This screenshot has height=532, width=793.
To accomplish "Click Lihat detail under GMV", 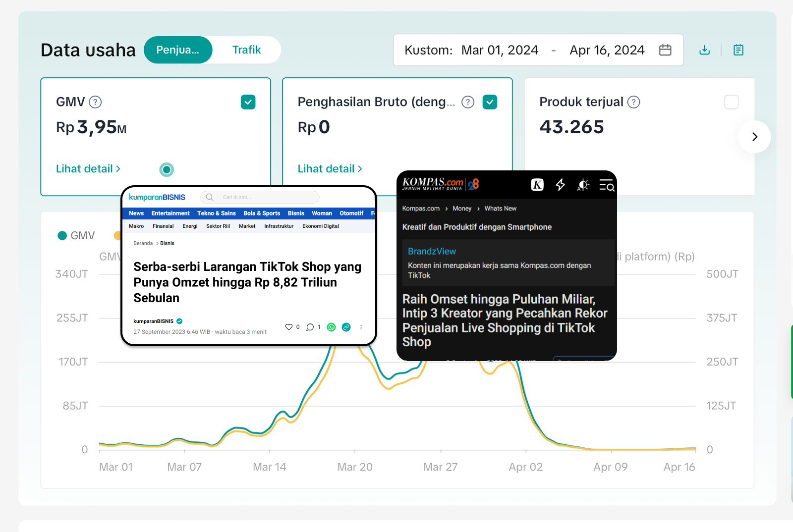I will click(88, 169).
